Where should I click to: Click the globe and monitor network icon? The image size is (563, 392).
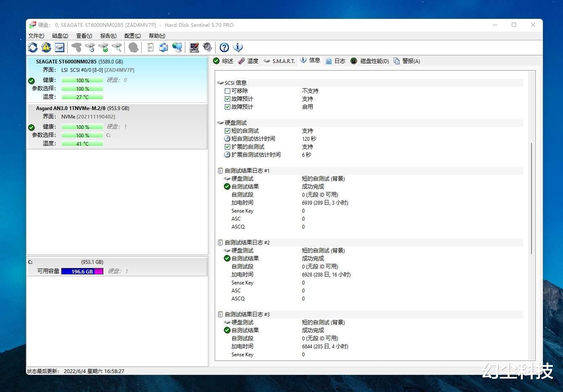point(177,47)
